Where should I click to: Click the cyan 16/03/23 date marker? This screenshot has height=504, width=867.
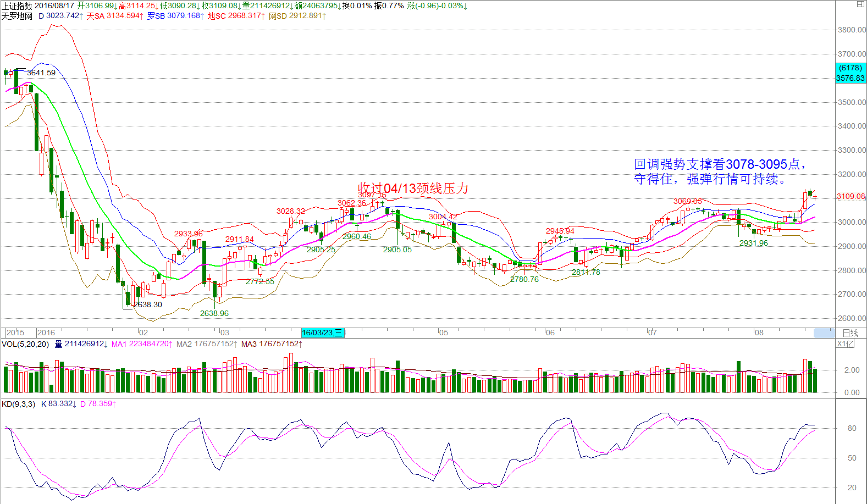pos(323,333)
